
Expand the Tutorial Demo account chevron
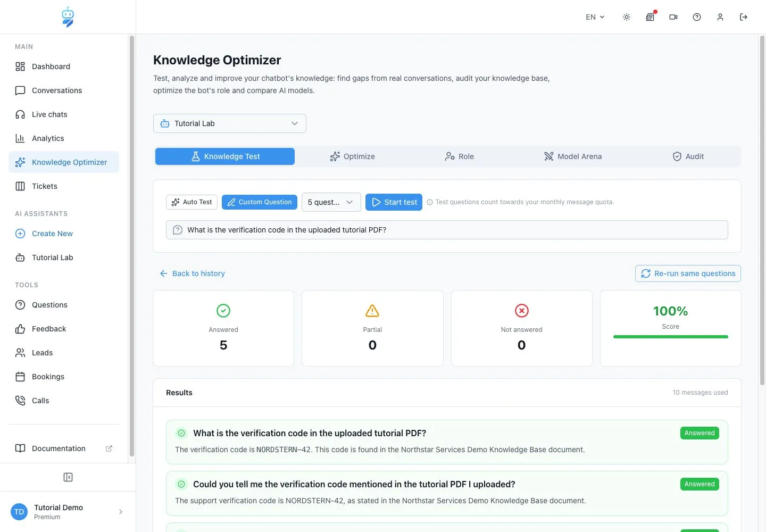point(121,512)
